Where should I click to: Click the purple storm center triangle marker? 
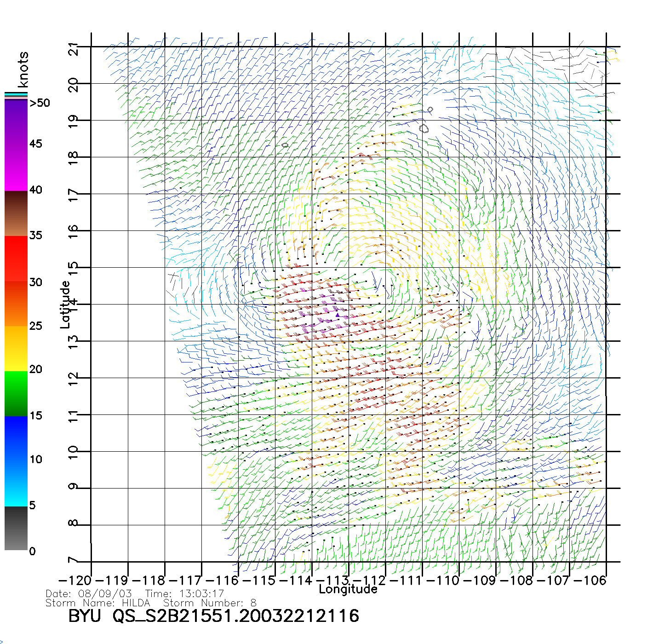coord(337,315)
